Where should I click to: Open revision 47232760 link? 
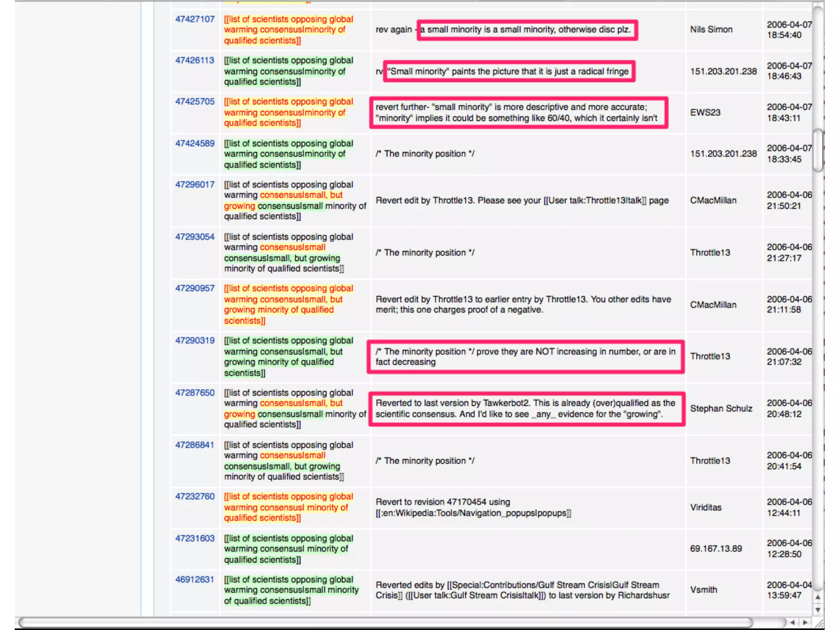[x=195, y=496]
